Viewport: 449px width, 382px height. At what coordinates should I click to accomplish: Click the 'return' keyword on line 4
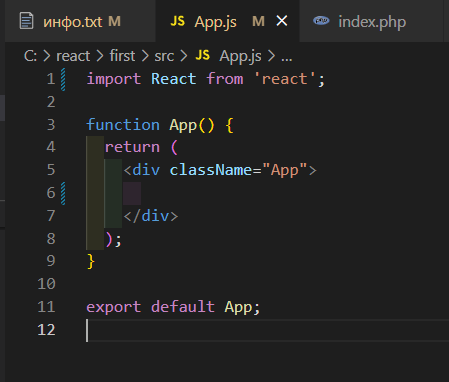point(132,147)
